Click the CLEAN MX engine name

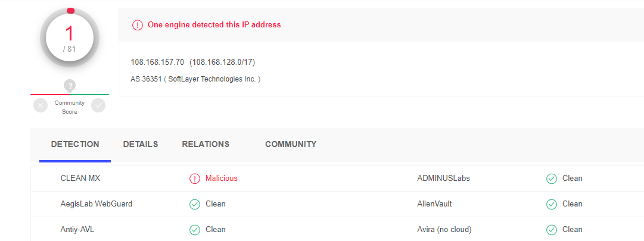[80, 179]
